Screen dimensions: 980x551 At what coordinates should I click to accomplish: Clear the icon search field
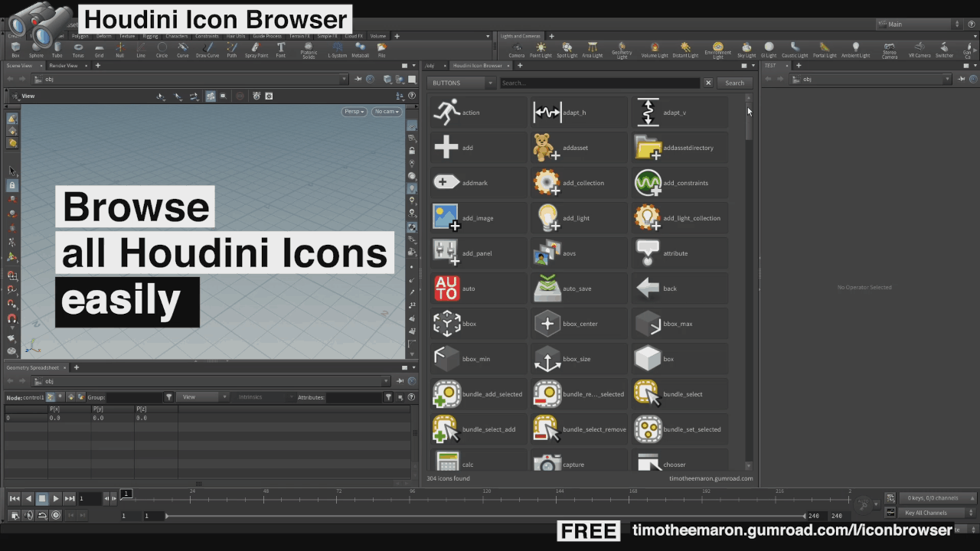[708, 83]
